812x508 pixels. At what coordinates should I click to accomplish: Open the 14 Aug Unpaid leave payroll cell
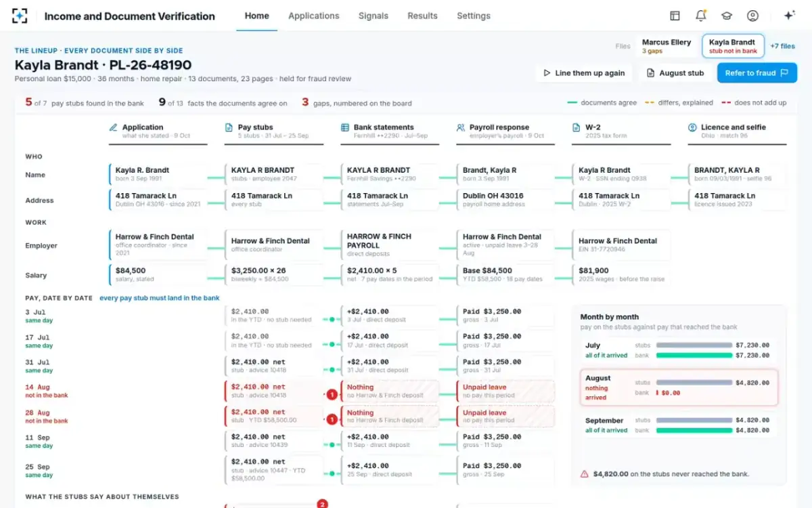[505, 391]
